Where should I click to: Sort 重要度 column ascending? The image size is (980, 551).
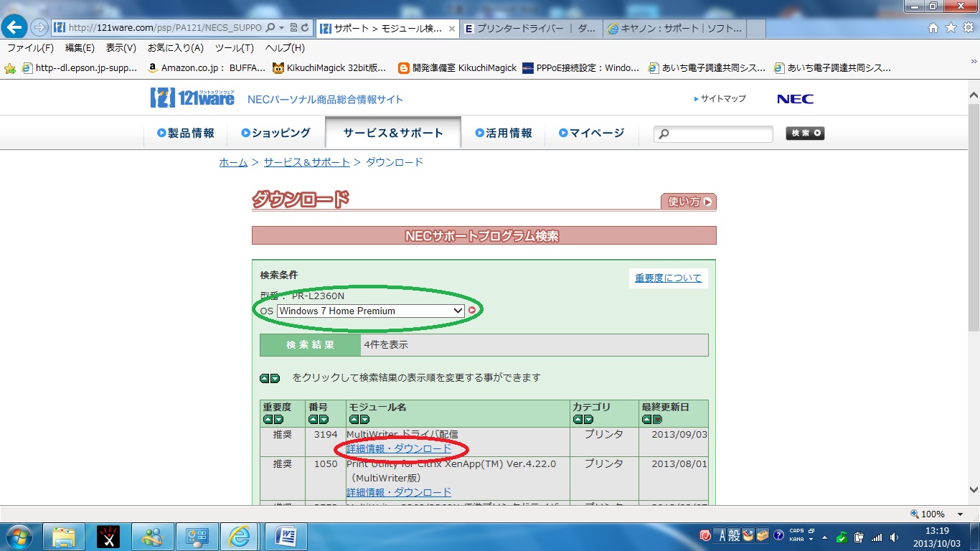[268, 420]
